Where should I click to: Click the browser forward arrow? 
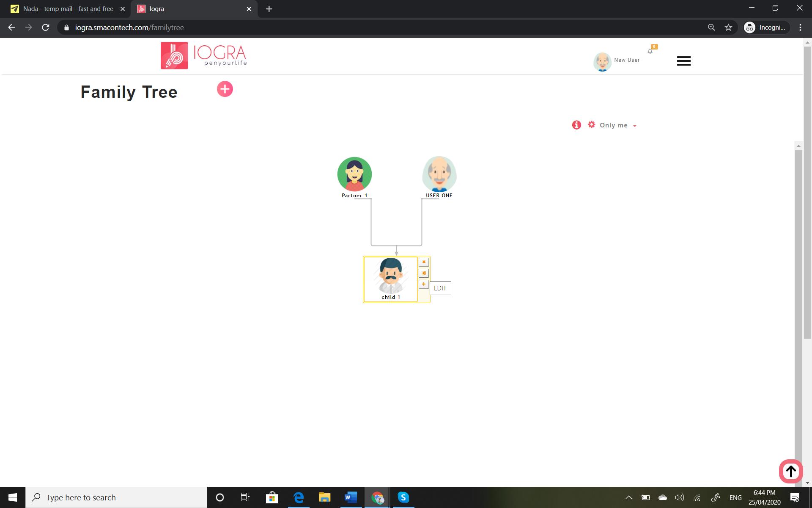28,28
